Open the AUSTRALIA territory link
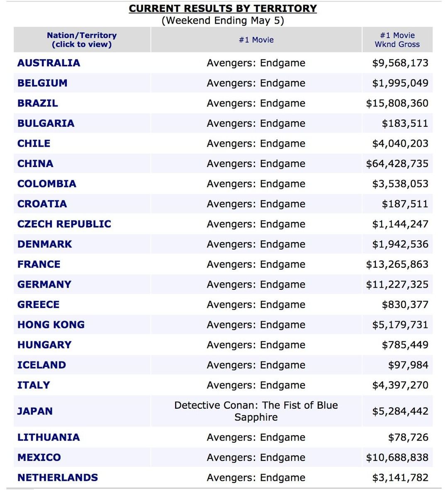The width and height of the screenshot is (448, 490). (49, 63)
